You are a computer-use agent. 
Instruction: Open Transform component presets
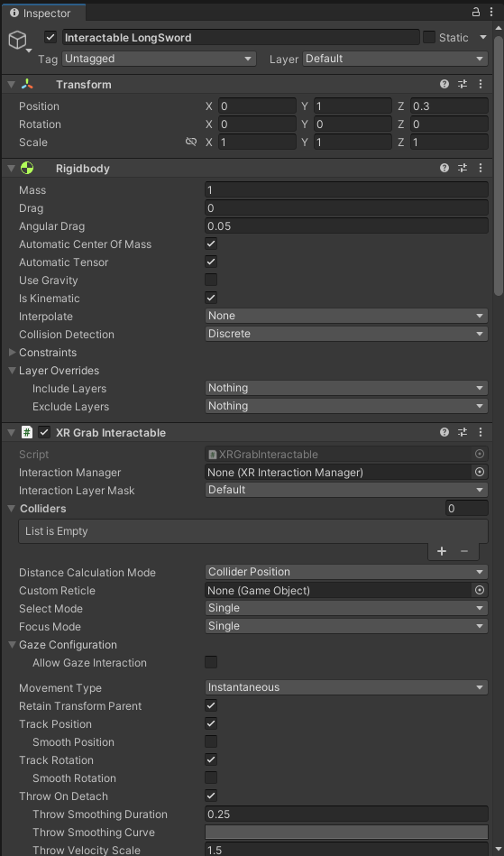point(463,84)
